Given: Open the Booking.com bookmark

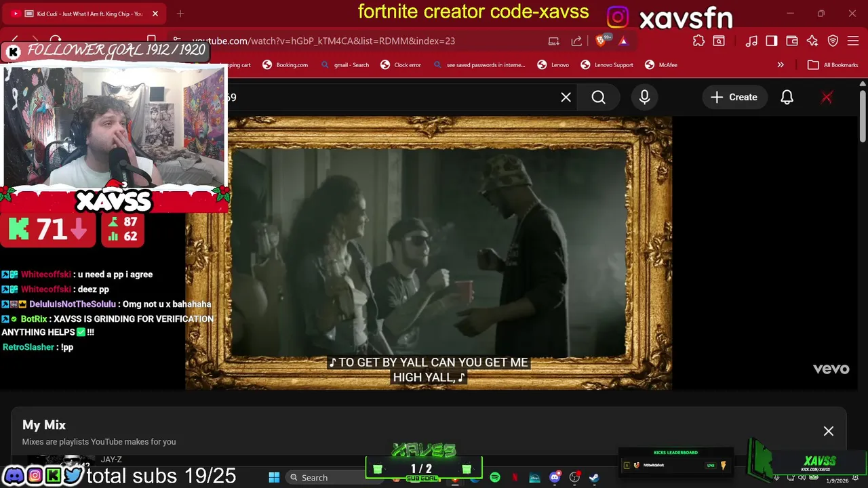Looking at the screenshot, I should pyautogui.click(x=285, y=65).
